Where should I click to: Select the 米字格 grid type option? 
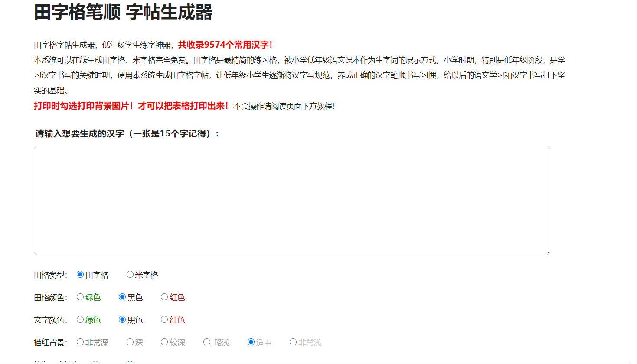pyautogui.click(x=130, y=274)
